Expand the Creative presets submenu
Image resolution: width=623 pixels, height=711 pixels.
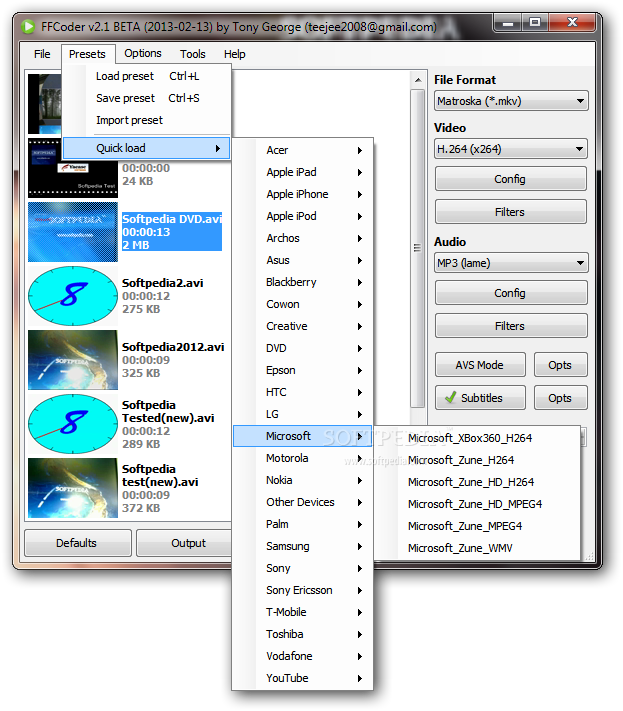tap(302, 326)
